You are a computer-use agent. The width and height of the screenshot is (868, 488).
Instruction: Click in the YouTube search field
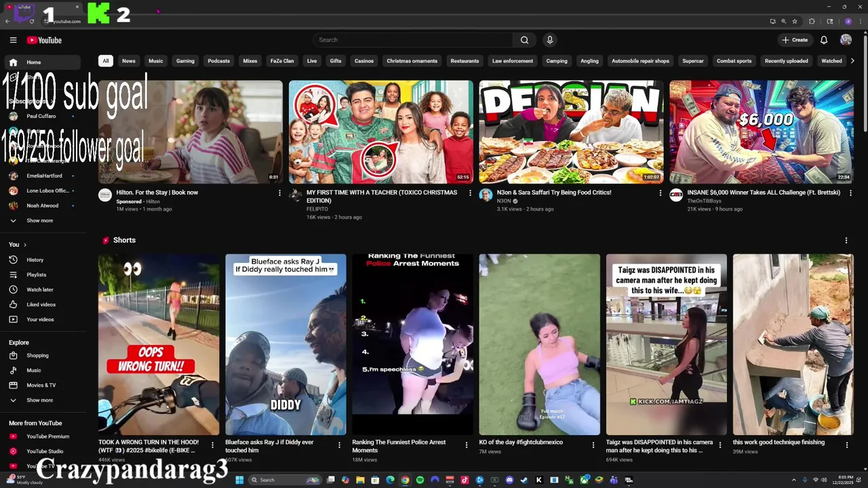click(413, 40)
